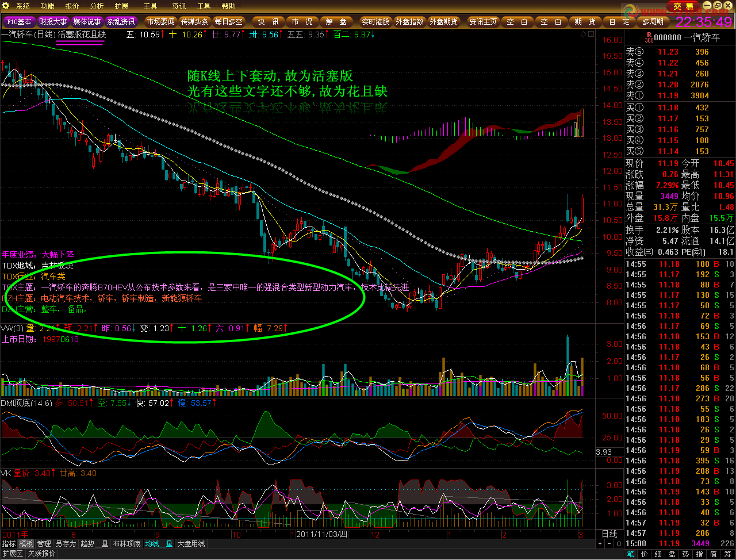Viewport: 736px width, 560px height.
Task: Click the 解盘 toolbar button
Action: pos(336,22)
